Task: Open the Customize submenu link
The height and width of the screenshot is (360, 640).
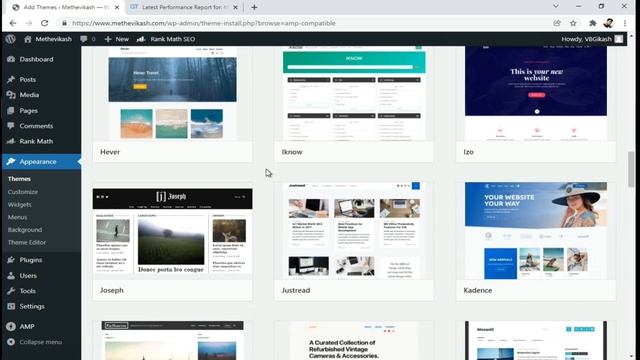Action: pyautogui.click(x=22, y=192)
